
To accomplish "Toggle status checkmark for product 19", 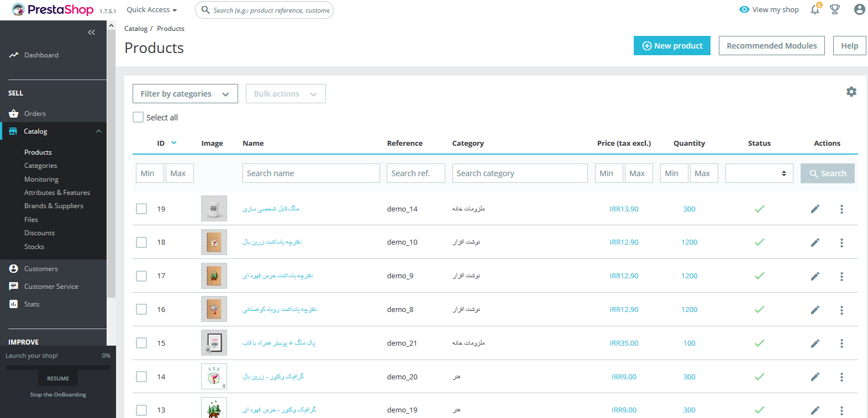I will 760,209.
